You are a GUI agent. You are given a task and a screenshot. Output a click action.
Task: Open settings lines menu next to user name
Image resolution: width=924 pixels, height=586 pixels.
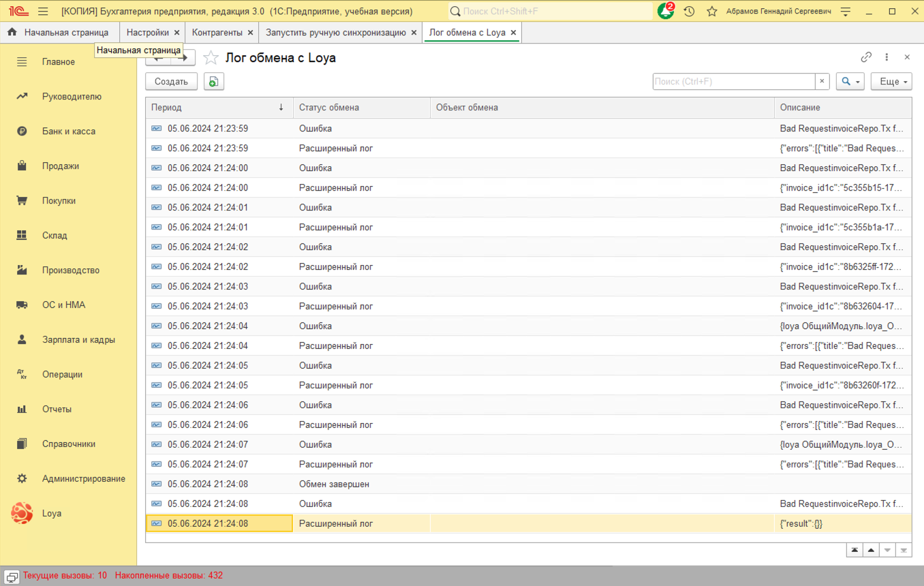(846, 12)
